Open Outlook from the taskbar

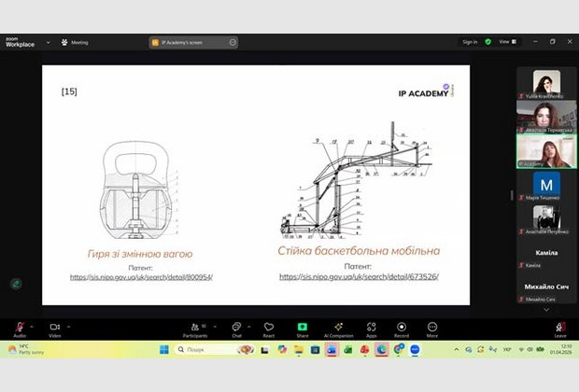pos(332,349)
